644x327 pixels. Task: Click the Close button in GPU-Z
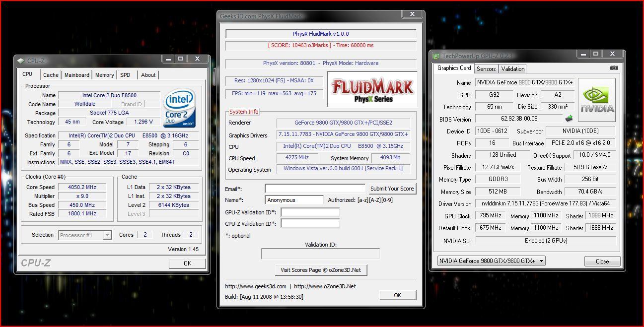pos(602,262)
